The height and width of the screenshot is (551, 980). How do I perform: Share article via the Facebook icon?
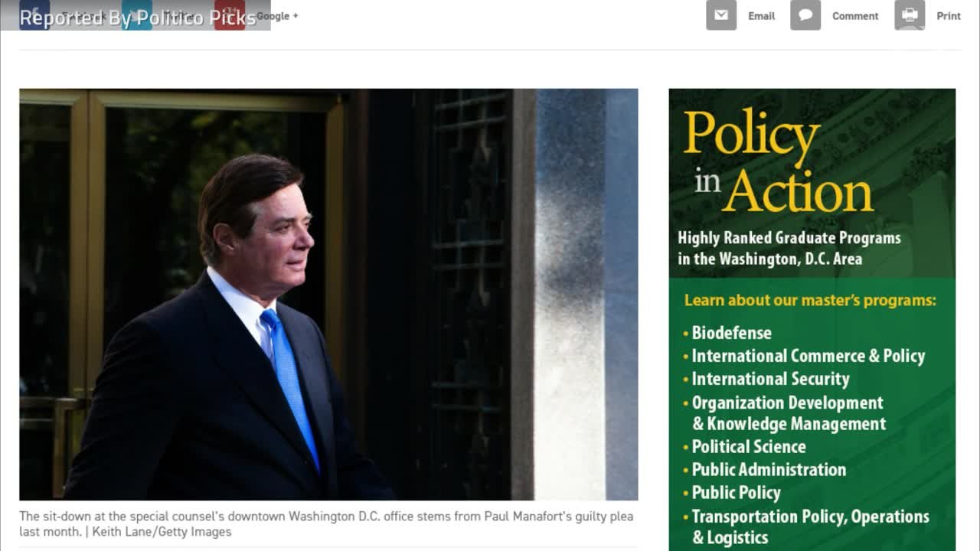tap(34, 15)
